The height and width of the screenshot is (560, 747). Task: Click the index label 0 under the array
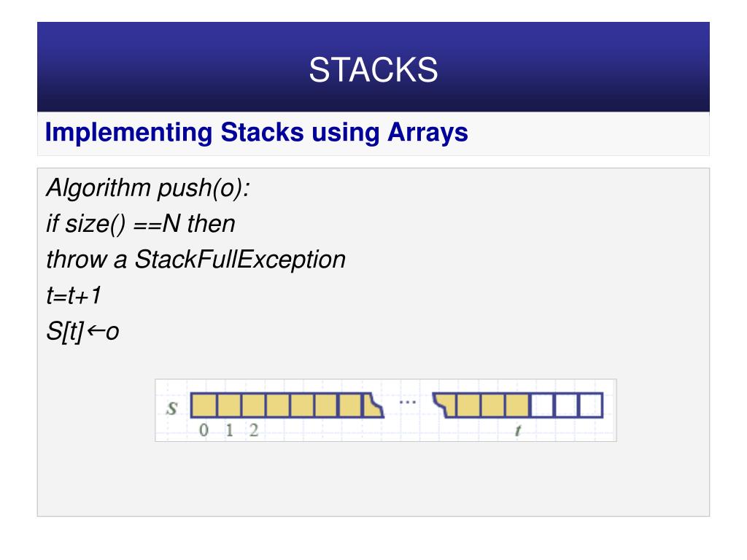[x=204, y=430]
